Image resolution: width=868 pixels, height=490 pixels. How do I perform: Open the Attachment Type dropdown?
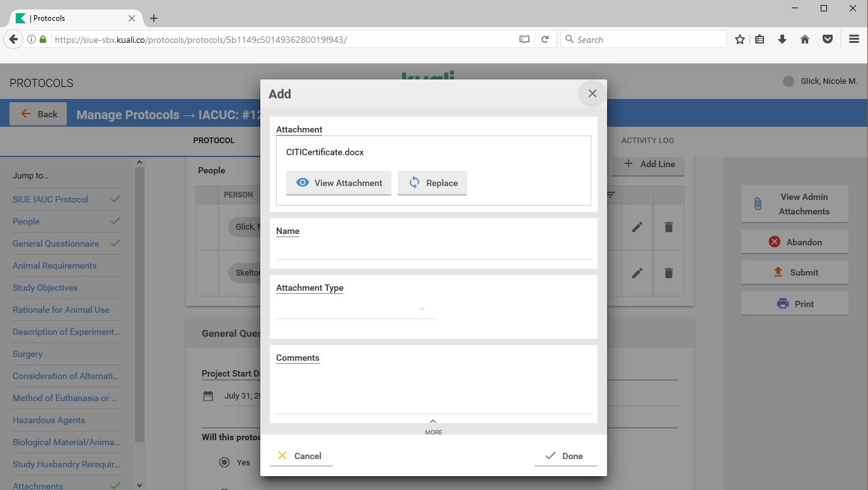[x=356, y=309]
